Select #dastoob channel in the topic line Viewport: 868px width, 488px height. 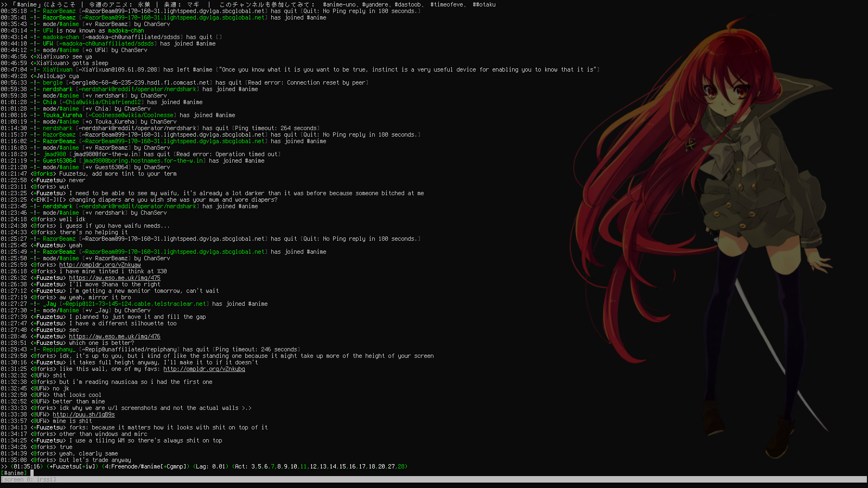[407, 5]
